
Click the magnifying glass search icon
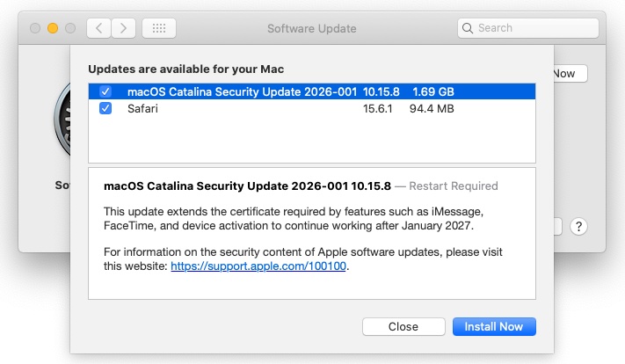[x=468, y=28]
